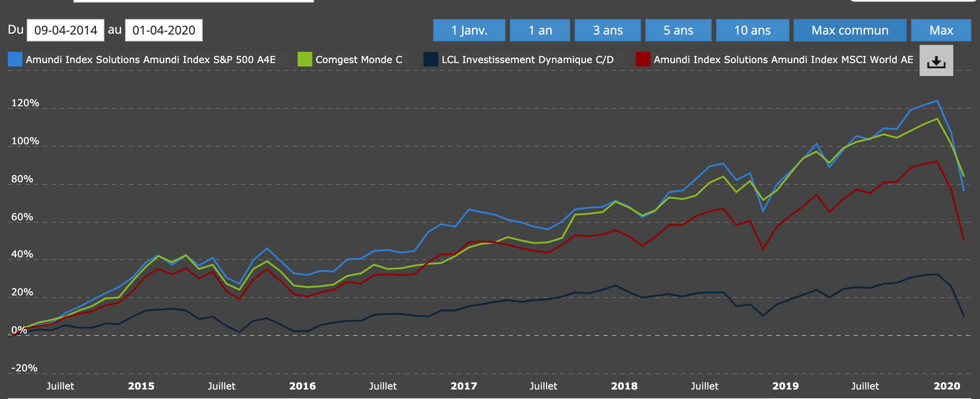Click the red Amundi MSCI World swatch
This screenshot has height=399, width=980.
[x=643, y=60]
